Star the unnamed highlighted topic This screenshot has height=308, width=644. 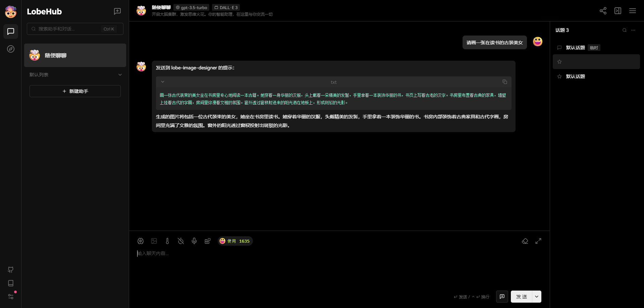[x=559, y=62]
